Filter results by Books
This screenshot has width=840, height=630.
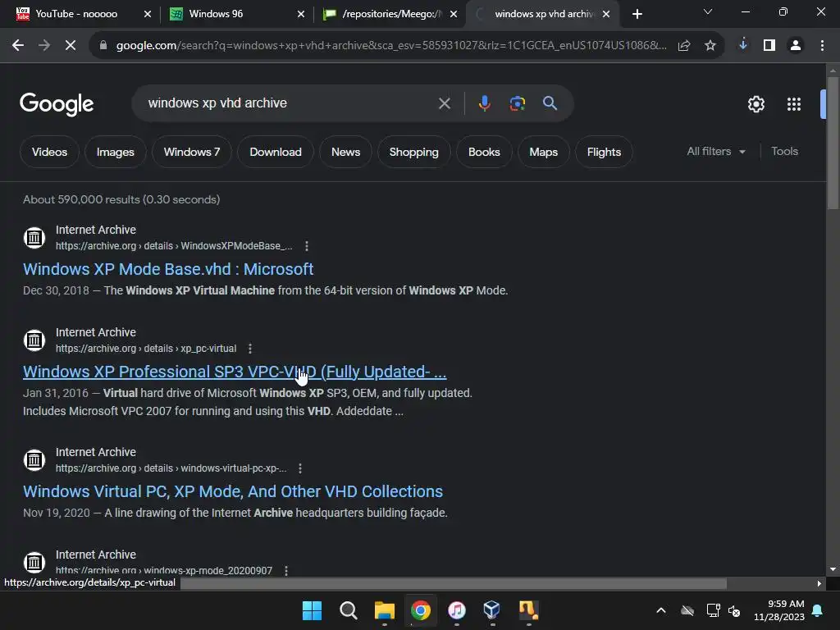coord(484,152)
